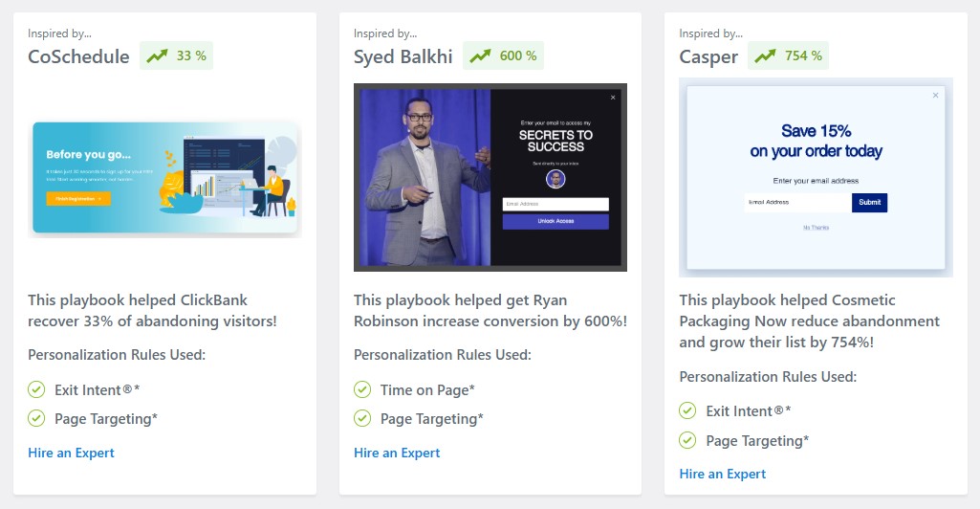Click the X close icon in Syed Balkhi preview
The width and height of the screenshot is (980, 509).
[x=613, y=98]
